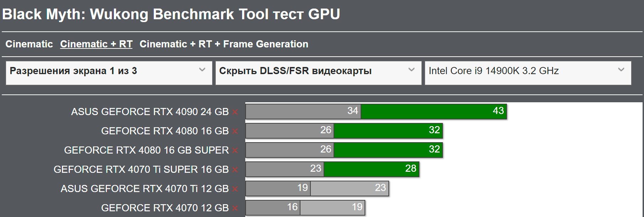Switch to the plain Cinematic tab
Screen dimensions: 644x217
29,44
